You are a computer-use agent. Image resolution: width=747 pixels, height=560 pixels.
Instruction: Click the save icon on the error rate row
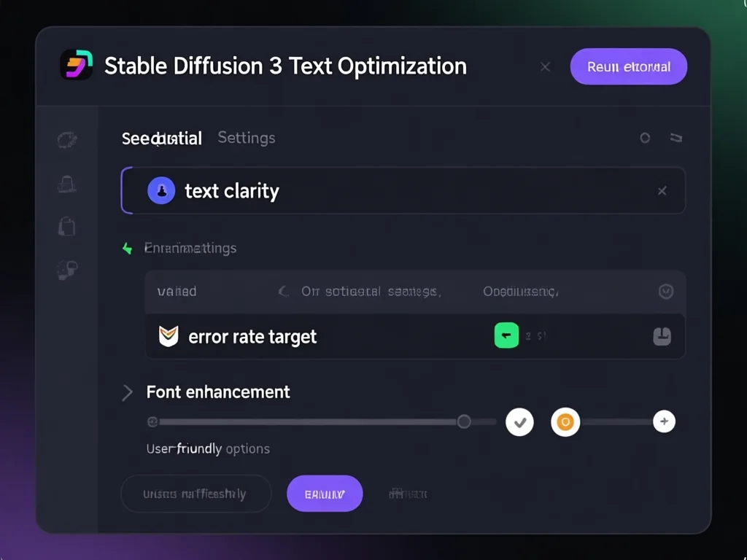pyautogui.click(x=662, y=335)
